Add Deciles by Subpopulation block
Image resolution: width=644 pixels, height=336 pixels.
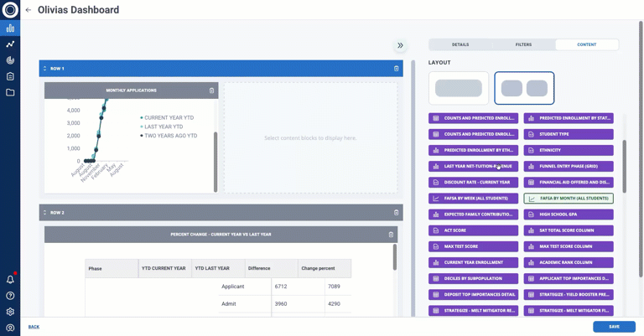pyautogui.click(x=473, y=278)
